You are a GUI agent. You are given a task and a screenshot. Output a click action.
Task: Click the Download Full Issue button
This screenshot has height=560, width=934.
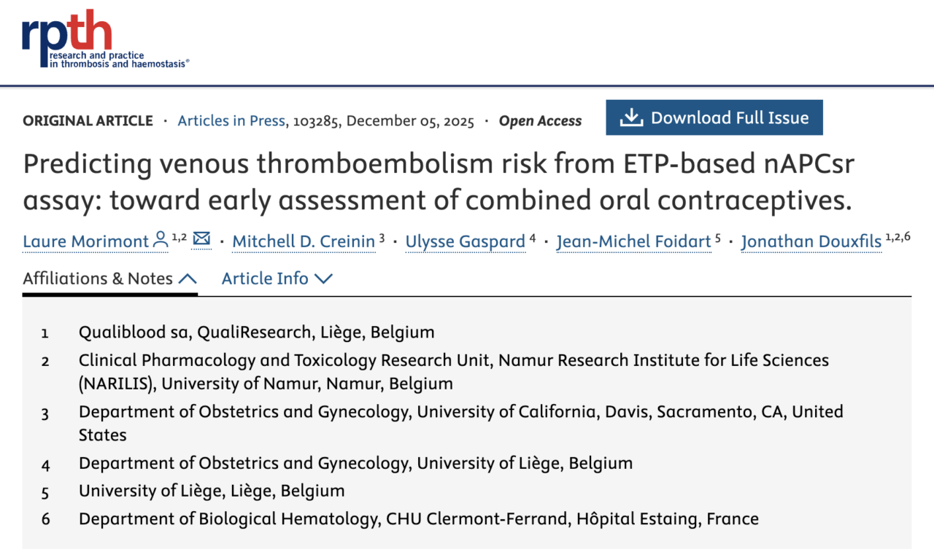pos(714,117)
